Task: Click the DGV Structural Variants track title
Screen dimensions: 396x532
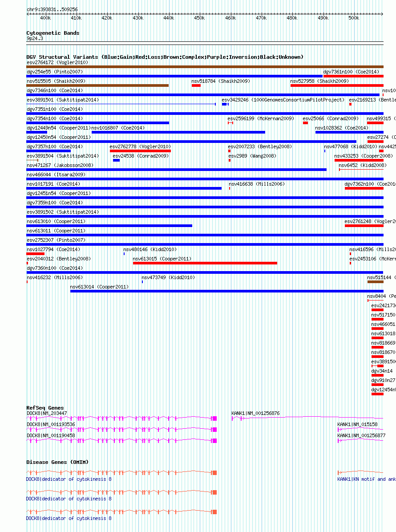Action: [165, 57]
